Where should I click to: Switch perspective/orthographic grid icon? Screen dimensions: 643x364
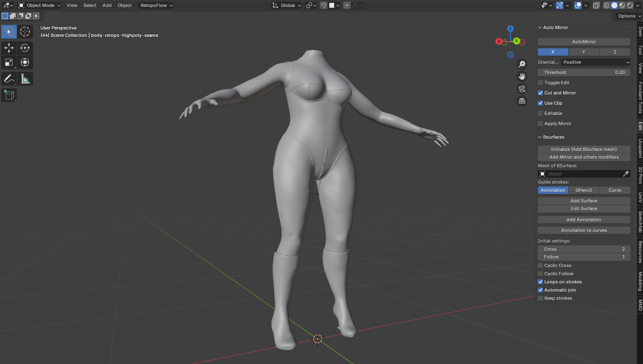522,101
